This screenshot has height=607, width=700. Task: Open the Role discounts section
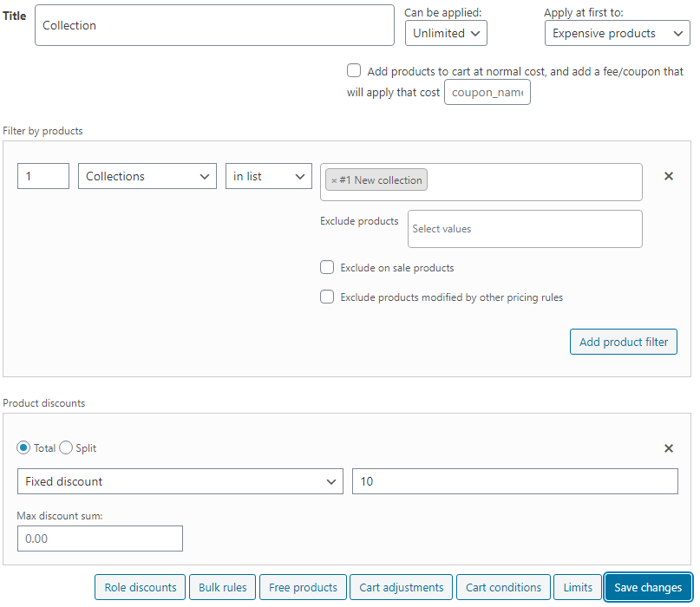click(141, 587)
